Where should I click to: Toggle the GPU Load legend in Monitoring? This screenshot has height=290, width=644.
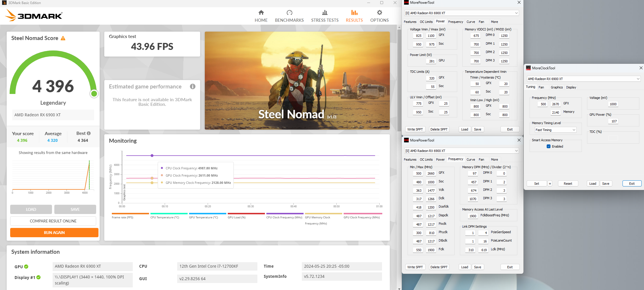point(246,213)
